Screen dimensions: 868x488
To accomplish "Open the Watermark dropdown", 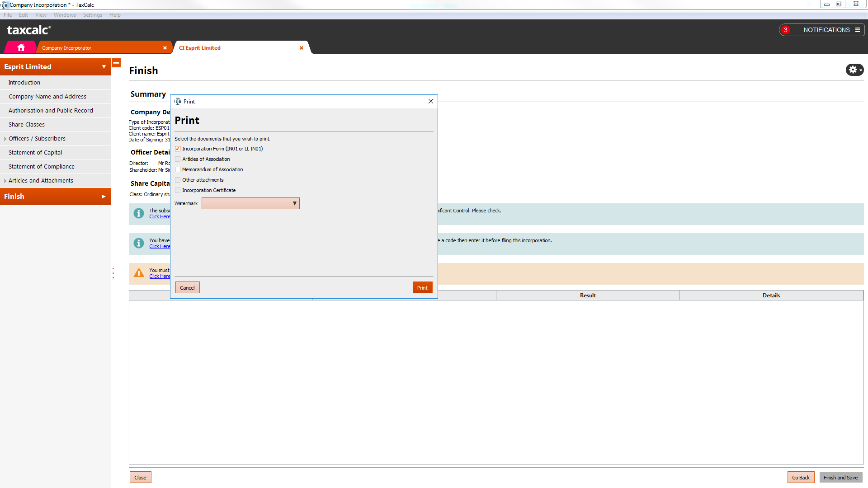I will coord(250,203).
